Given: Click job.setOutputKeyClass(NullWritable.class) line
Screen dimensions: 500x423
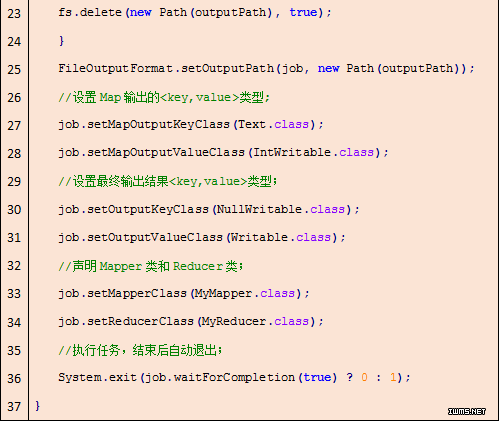Looking at the screenshot, I should pyautogui.click(x=209, y=210).
